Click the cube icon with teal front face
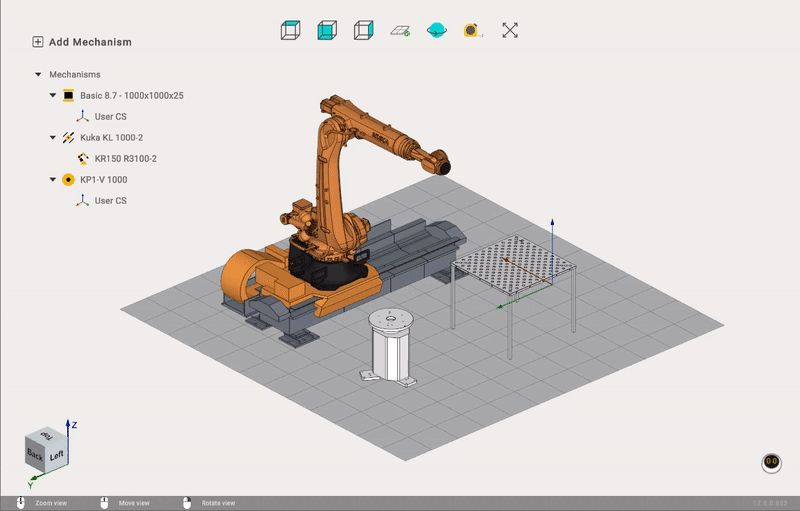 tap(327, 31)
